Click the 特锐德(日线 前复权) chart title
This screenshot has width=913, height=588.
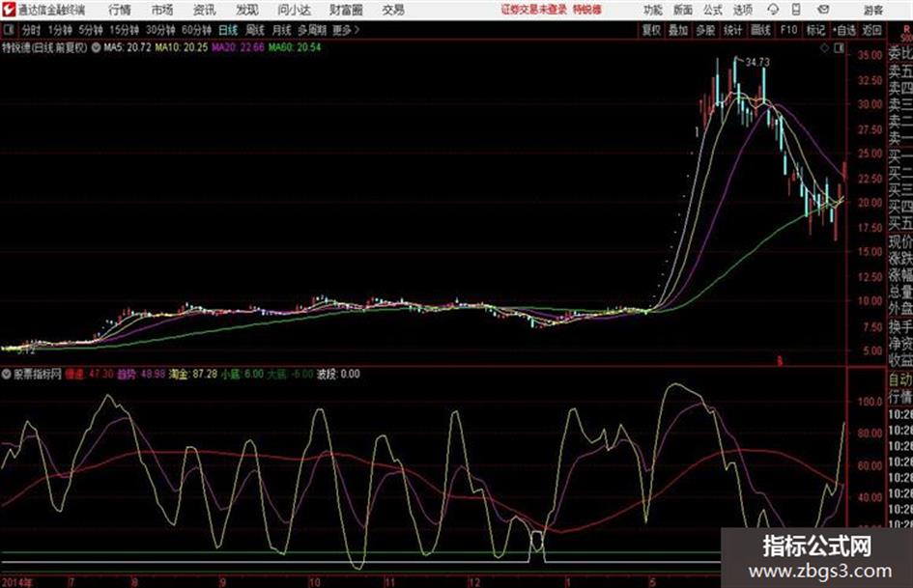(44, 47)
